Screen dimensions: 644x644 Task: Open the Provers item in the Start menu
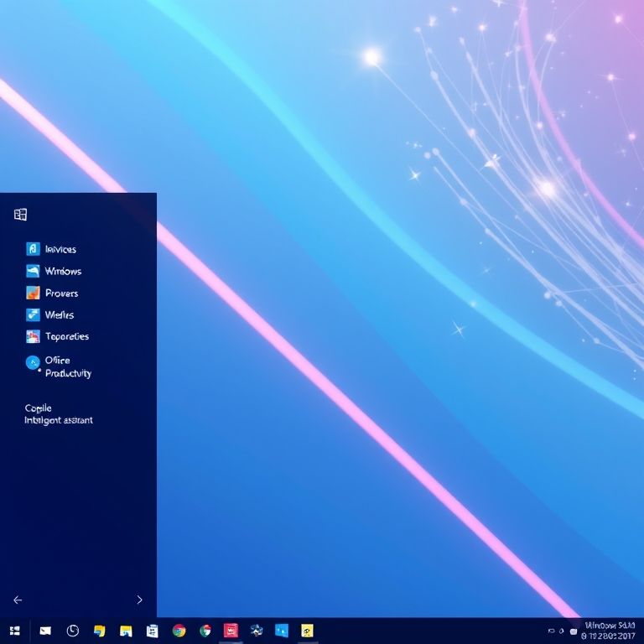[61, 293]
